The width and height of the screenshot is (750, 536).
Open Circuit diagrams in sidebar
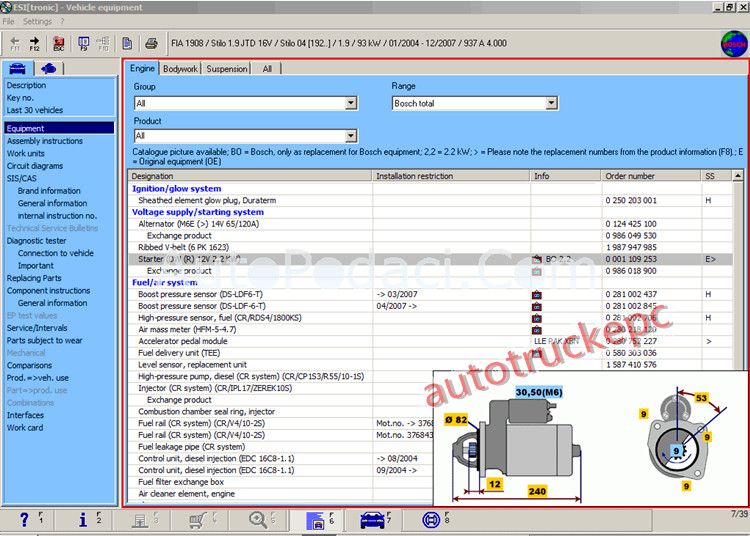coord(34,166)
